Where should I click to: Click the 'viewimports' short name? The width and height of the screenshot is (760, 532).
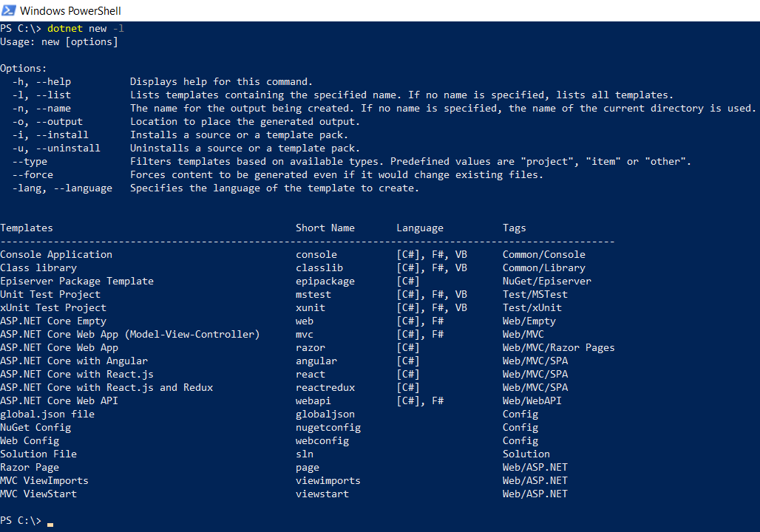pyautogui.click(x=328, y=480)
